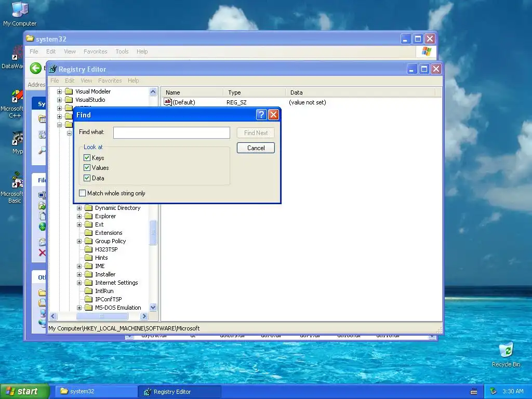Select the IPConfTSP folder icon

pyautogui.click(x=88, y=299)
